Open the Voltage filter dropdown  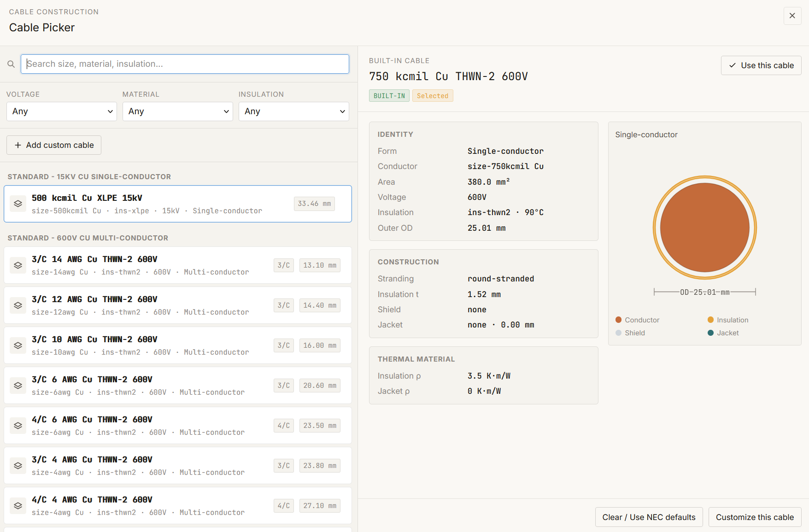[x=62, y=111]
